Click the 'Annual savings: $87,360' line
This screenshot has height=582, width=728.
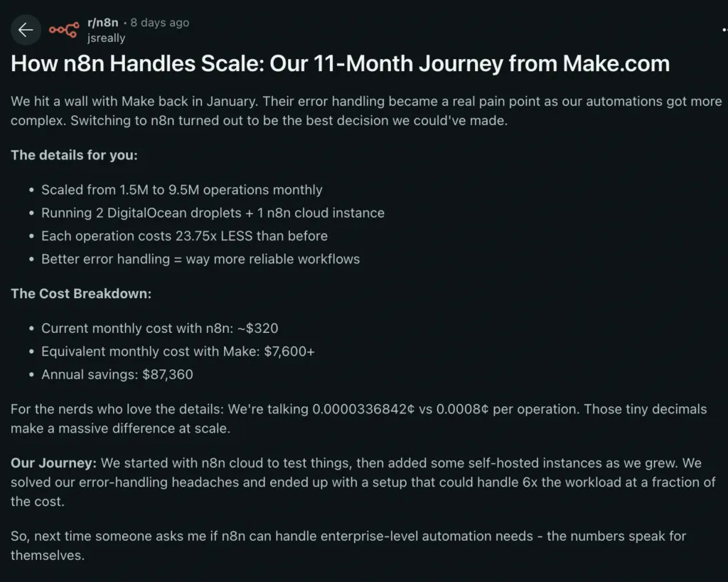[117, 374]
